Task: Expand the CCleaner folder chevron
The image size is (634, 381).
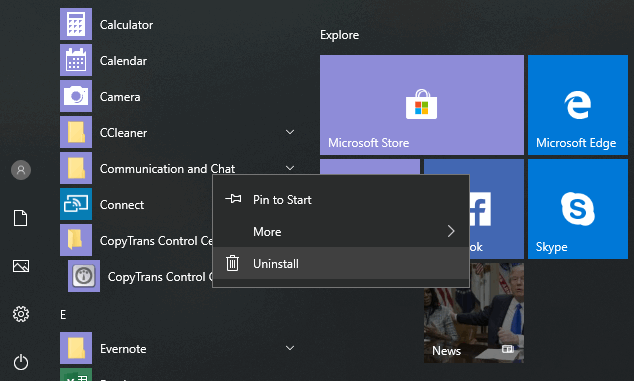Action: (290, 132)
